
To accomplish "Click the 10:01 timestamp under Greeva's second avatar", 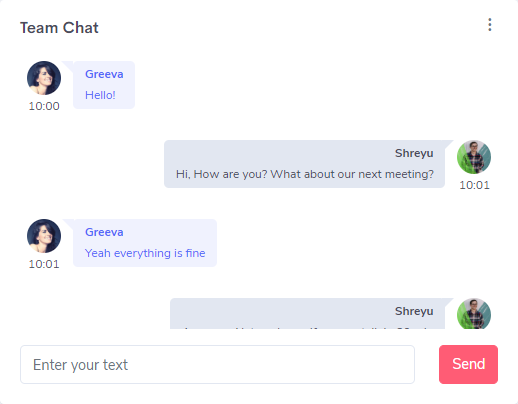I will pyautogui.click(x=44, y=264).
